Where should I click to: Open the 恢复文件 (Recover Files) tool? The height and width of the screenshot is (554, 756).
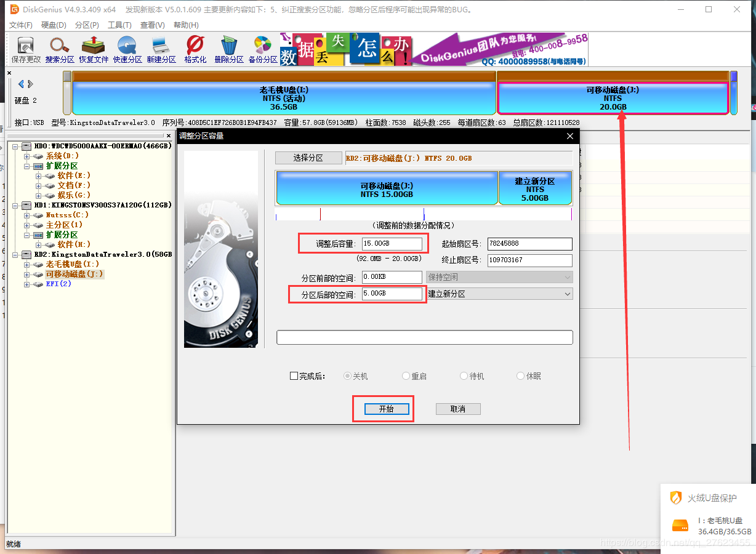(x=94, y=48)
